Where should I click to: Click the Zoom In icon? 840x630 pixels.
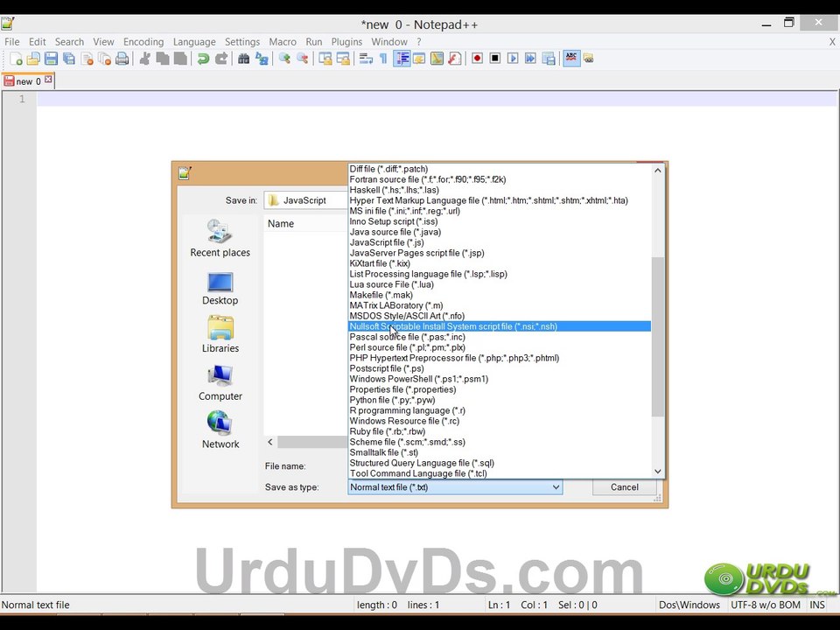click(284, 59)
